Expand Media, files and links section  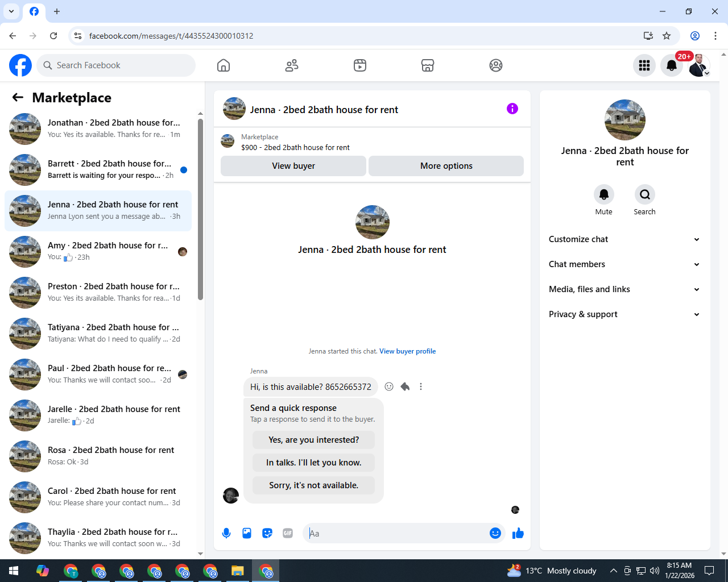[x=624, y=289]
